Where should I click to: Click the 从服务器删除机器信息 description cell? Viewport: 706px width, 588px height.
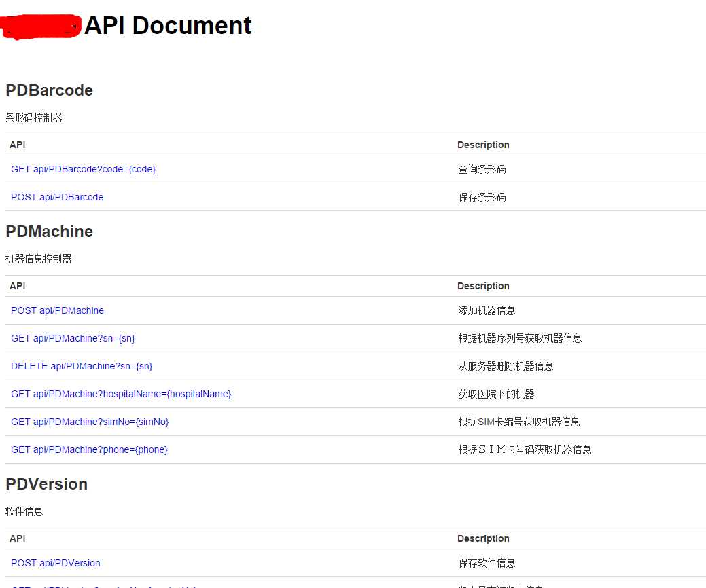506,366
